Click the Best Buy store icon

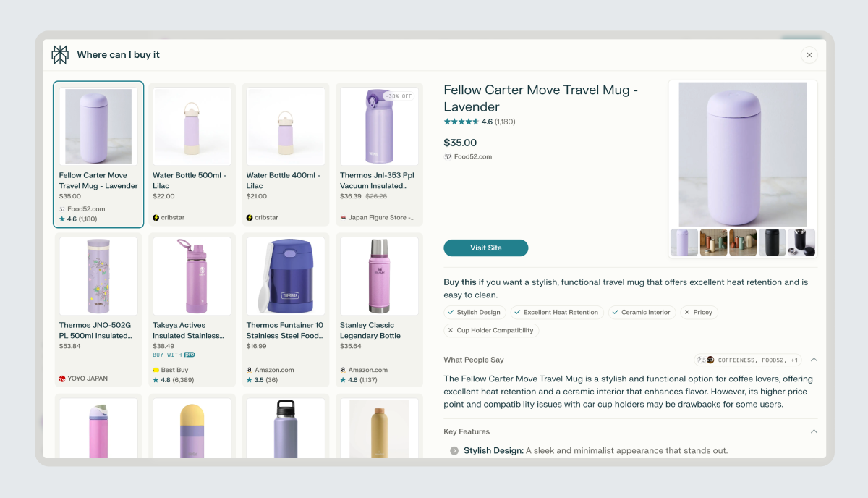(x=156, y=370)
